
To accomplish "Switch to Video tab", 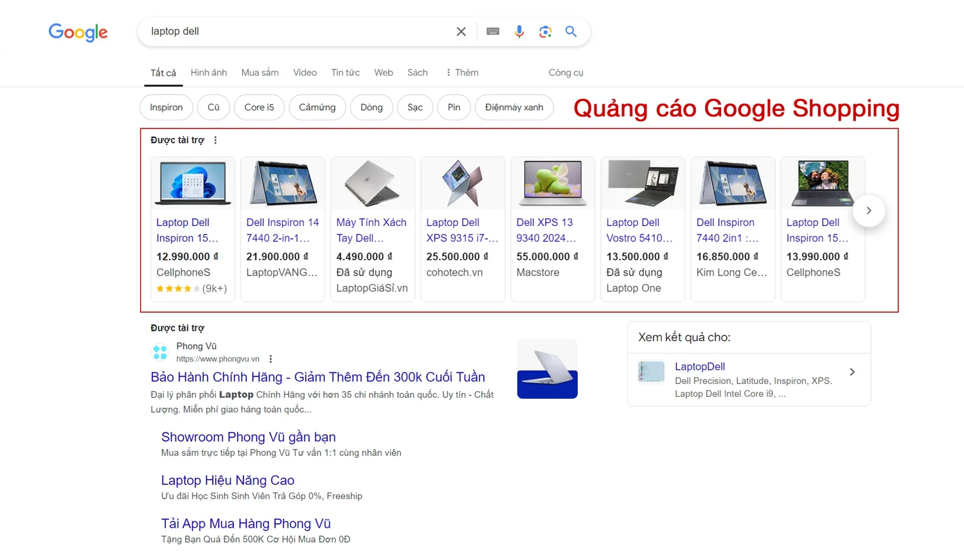I will [x=305, y=73].
